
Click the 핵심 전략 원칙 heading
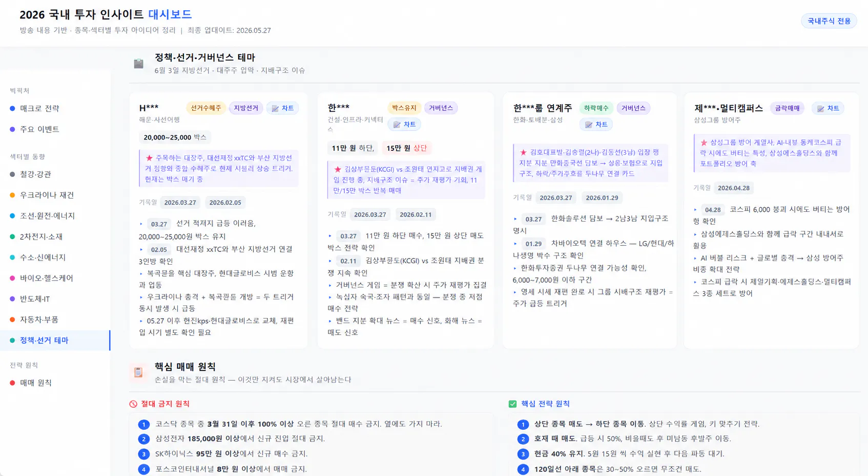[545, 404]
